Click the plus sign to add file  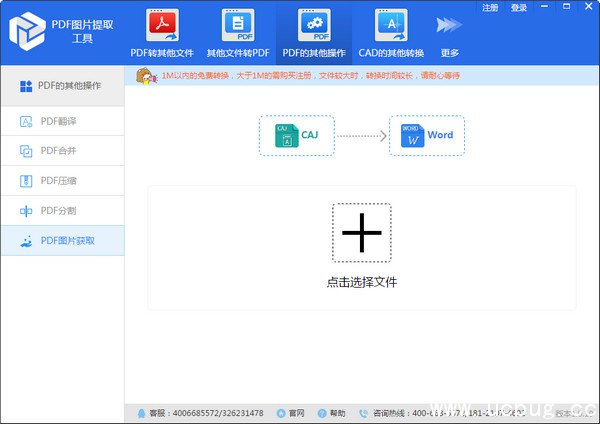coord(362,233)
